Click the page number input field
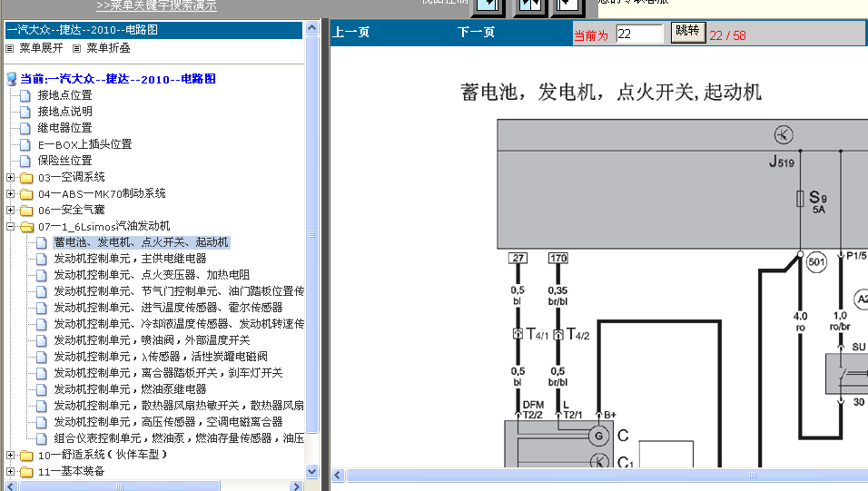 tap(639, 34)
